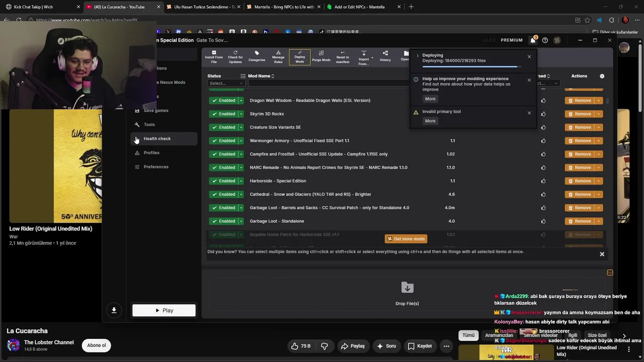The height and width of the screenshot is (362, 644).
Task: Click the multi-select list icon beside Mod Name
Action: (x=243, y=76)
